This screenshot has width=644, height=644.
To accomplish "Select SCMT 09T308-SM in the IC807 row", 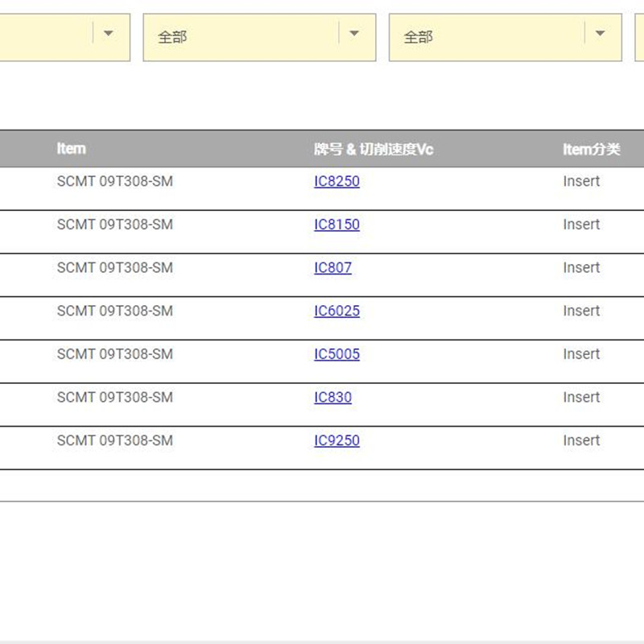I will coord(114,268).
